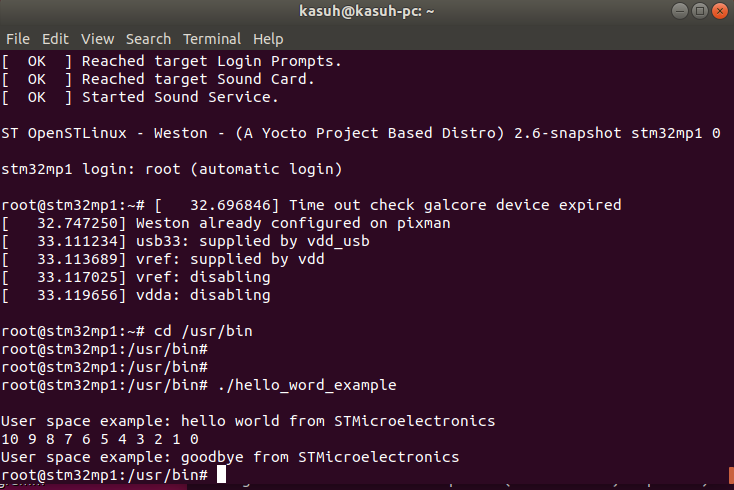Open the File menu
The width and height of the screenshot is (734, 490).
click(x=18, y=39)
